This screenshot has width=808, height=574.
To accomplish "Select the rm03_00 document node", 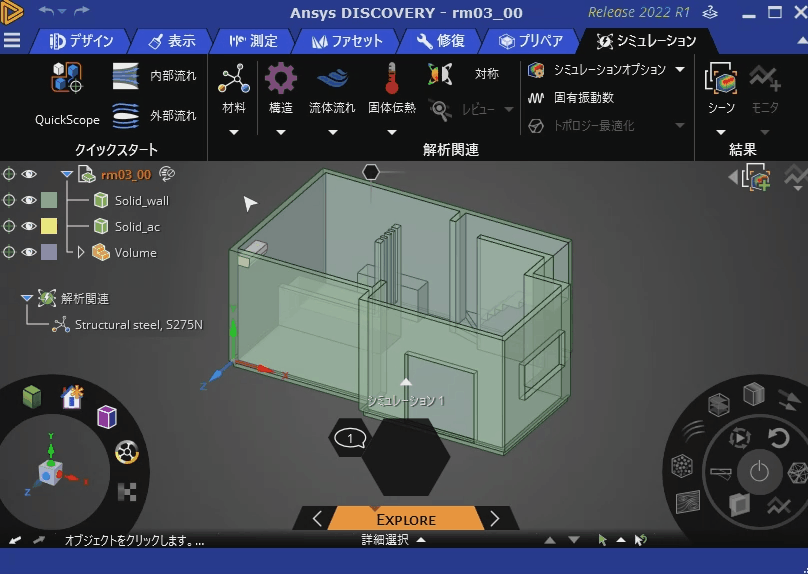I will click(126, 175).
